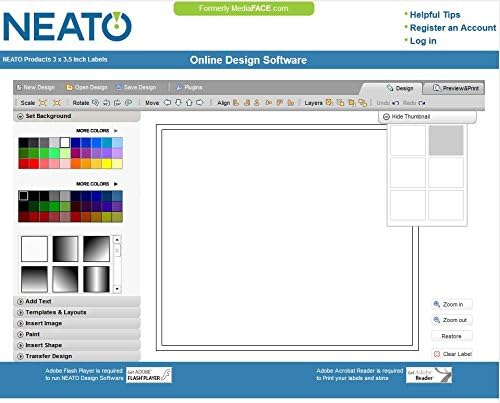Choose the plain white gradient thumbnail

(x=34, y=249)
